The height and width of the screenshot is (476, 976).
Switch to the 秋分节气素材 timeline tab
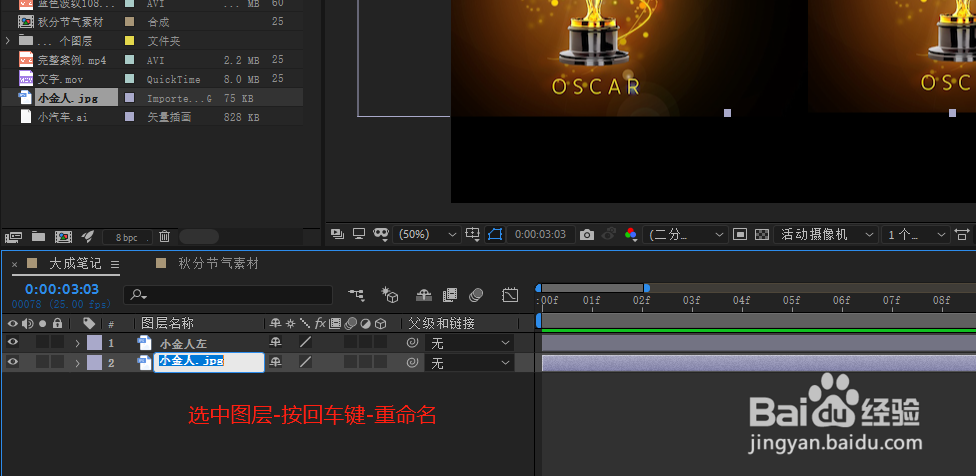218,264
